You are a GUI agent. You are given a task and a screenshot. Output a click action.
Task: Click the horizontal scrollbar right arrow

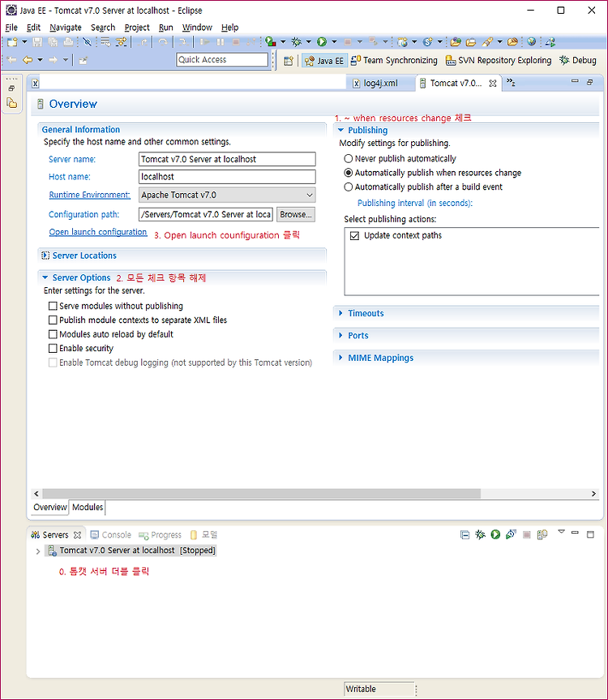pos(593,494)
